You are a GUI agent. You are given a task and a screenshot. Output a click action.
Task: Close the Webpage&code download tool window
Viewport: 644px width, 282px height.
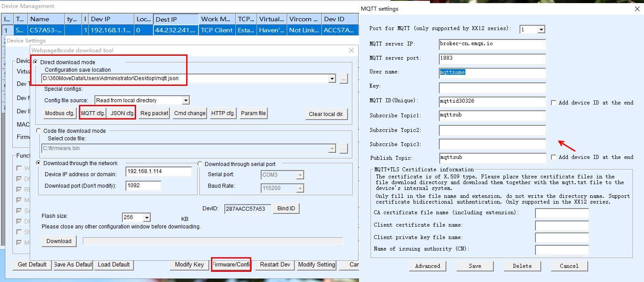pyautogui.click(x=351, y=50)
